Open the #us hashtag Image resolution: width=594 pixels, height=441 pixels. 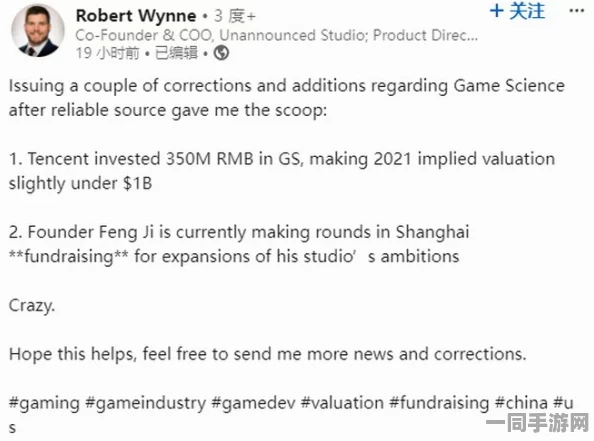(x=563, y=403)
